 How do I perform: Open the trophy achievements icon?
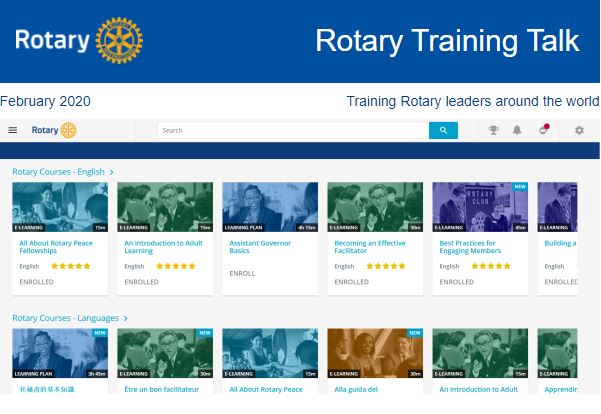(493, 130)
